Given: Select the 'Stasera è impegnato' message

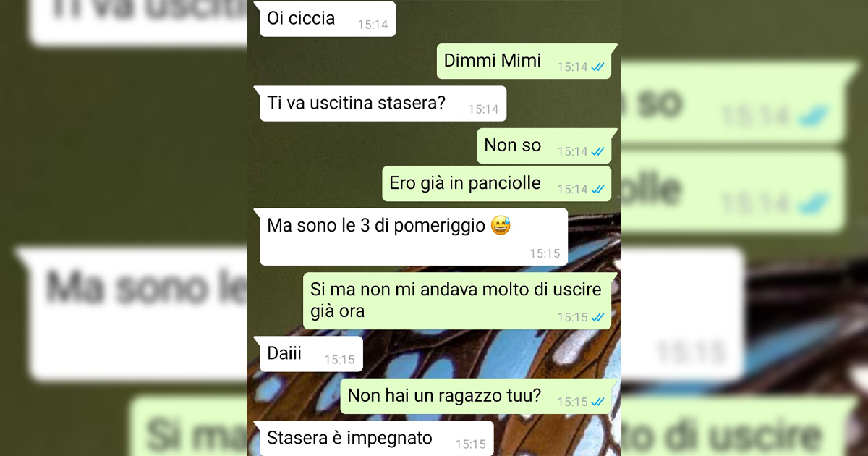Looking at the screenshot, I should pos(376,439).
